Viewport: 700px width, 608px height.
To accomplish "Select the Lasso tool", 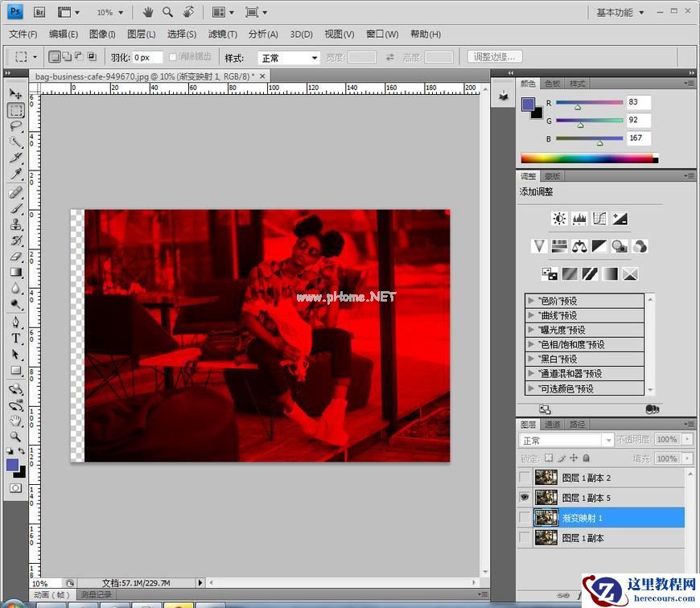I will (15, 126).
